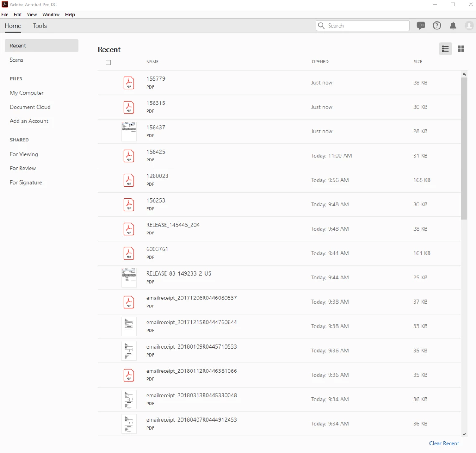
Task: Click into the Search field
Action: 362,26
